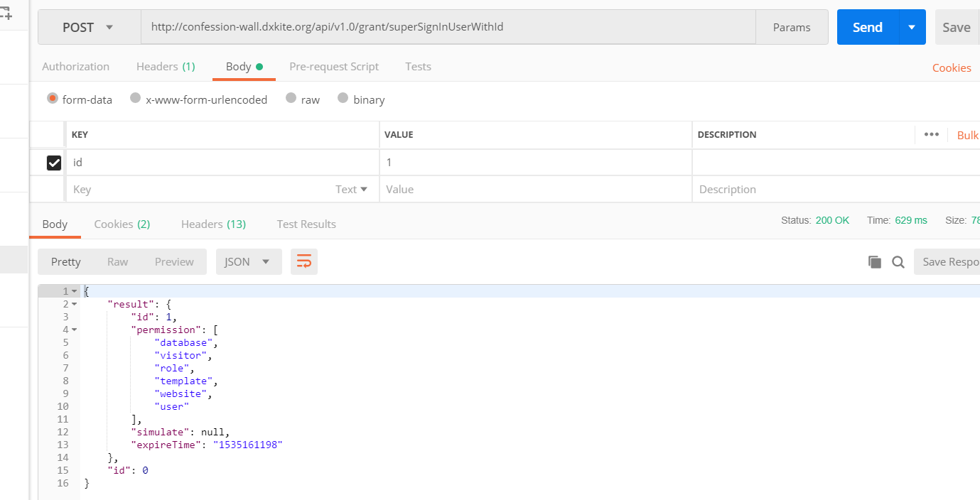
Task: Choose the binary body type option
Action: [343, 99]
